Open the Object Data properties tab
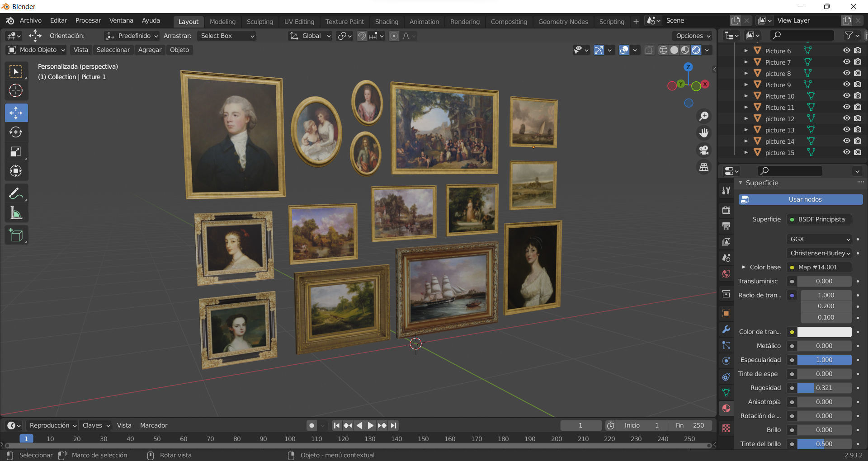The width and height of the screenshot is (868, 461). (726, 392)
